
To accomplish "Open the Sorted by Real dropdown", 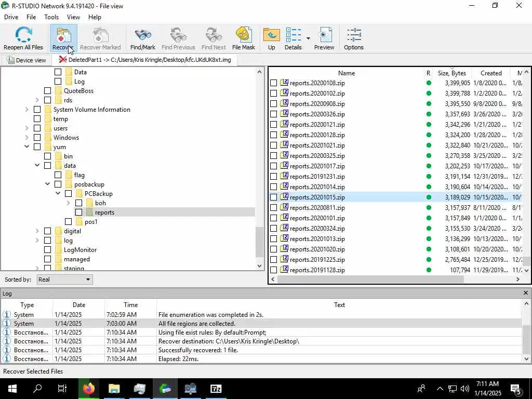I will (x=64, y=280).
